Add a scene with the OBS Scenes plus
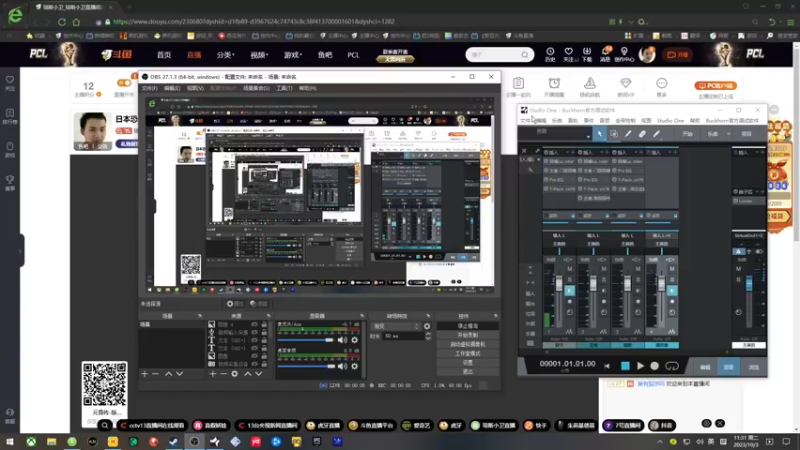 pyautogui.click(x=144, y=374)
